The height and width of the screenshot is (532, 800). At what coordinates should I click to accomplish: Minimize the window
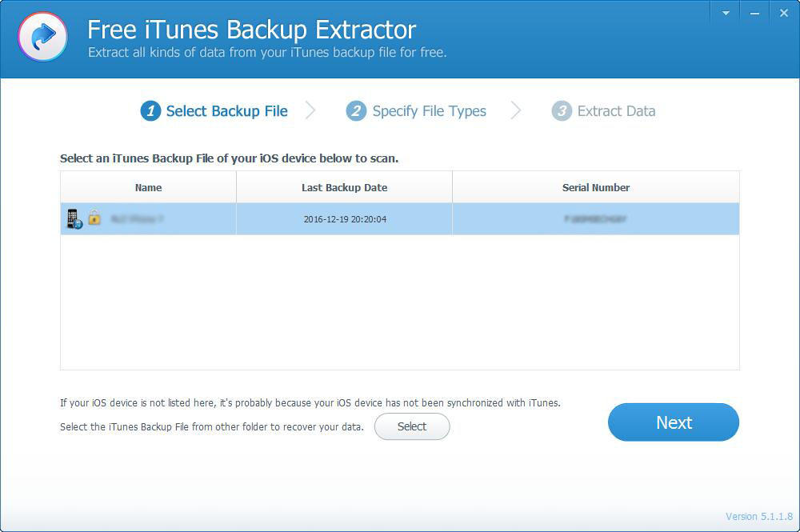pos(754,14)
